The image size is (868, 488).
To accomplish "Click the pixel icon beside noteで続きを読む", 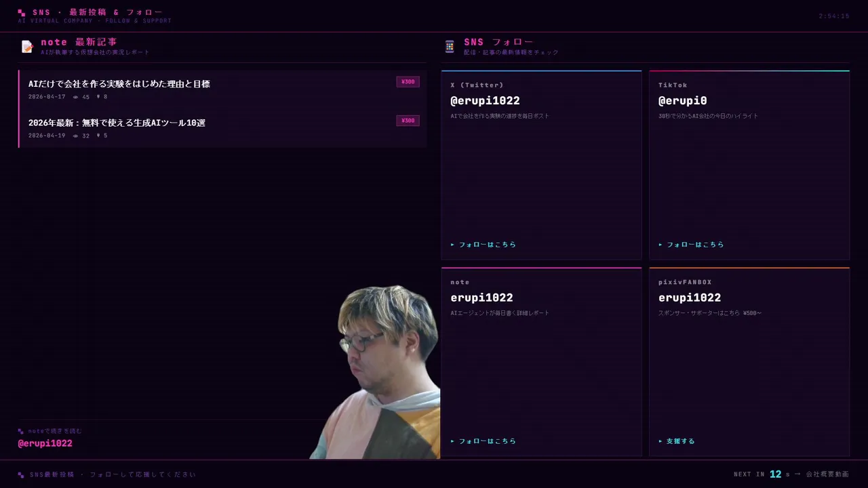I will click(x=21, y=431).
